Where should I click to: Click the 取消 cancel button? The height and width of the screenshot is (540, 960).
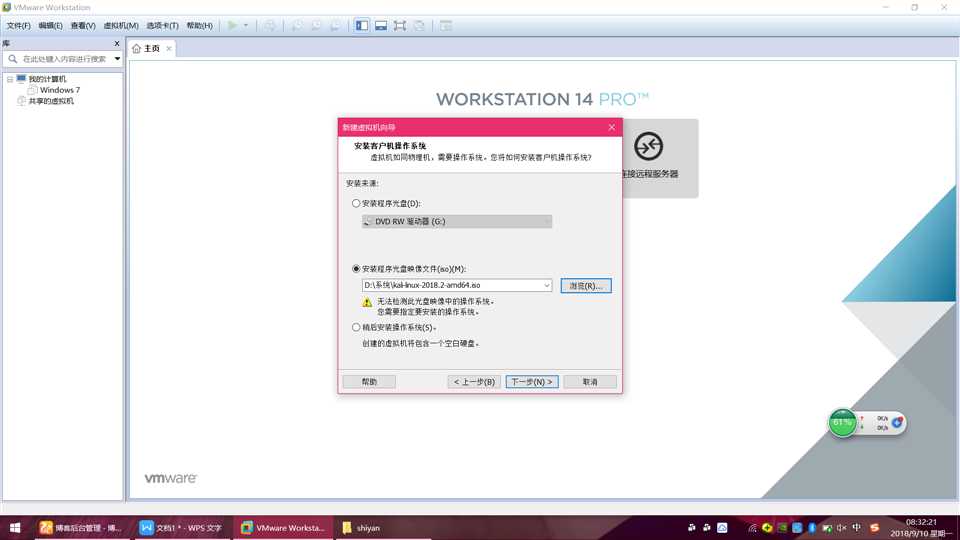click(590, 382)
